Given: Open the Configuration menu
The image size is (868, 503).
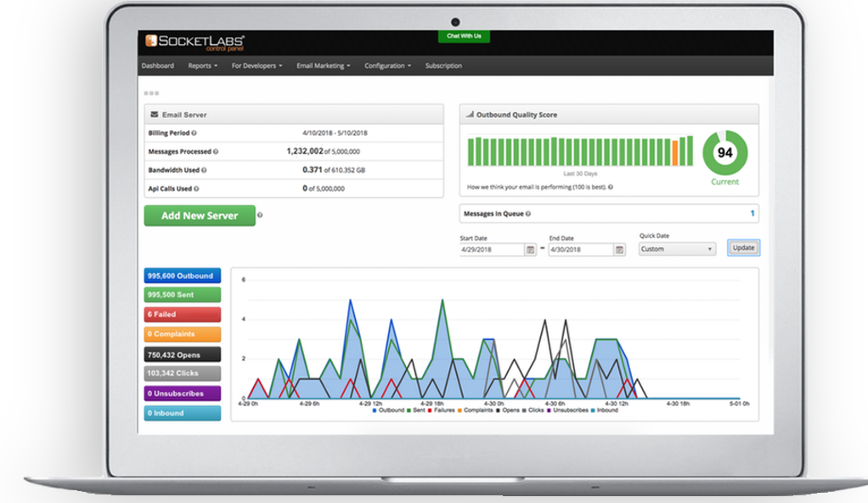Looking at the screenshot, I should click(387, 65).
